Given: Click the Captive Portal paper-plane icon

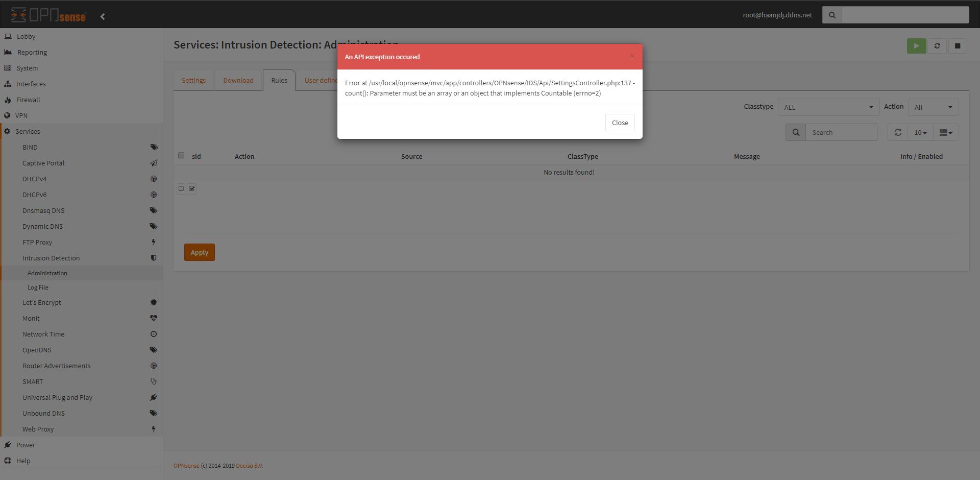Looking at the screenshot, I should 154,163.
